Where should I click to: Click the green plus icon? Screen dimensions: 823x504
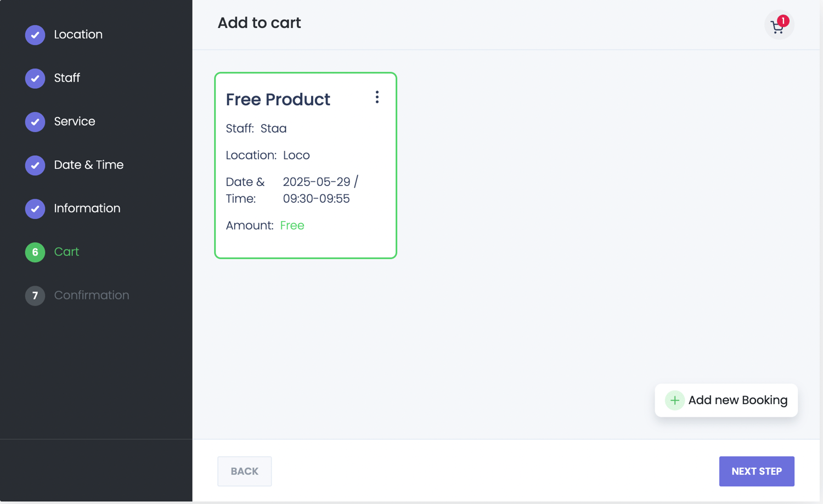(674, 400)
